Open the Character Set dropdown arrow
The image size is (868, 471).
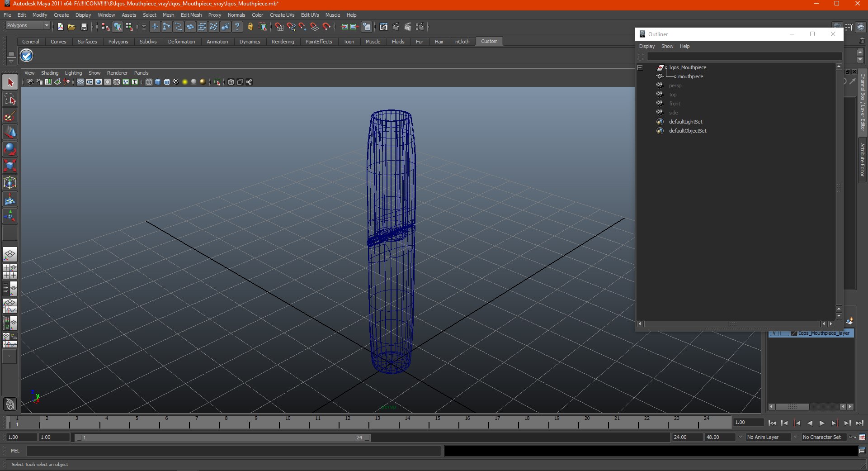[x=796, y=437]
